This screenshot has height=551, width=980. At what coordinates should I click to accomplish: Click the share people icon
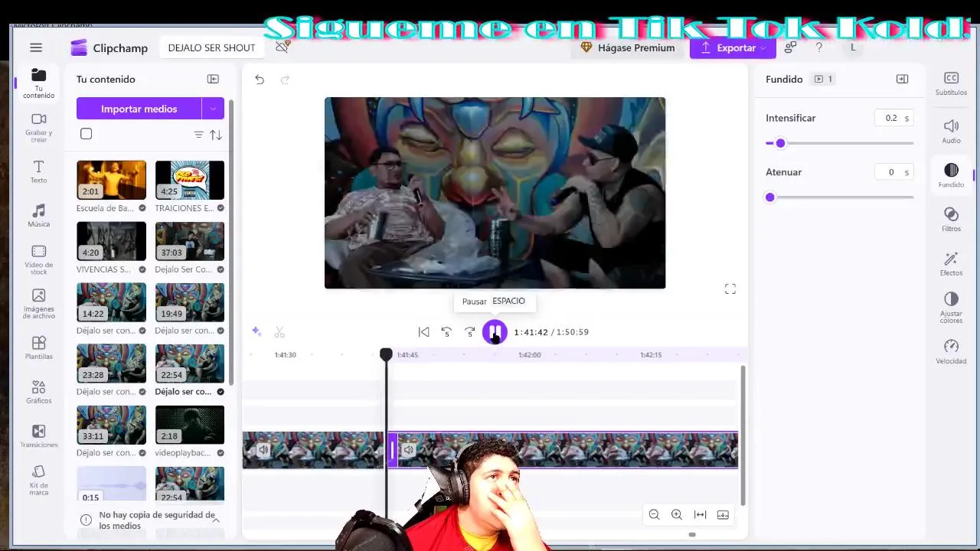click(790, 47)
